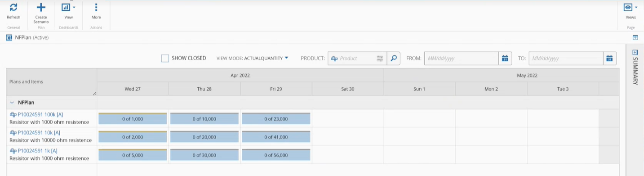Open the FROM date calendar picker
644x176 pixels.
pyautogui.click(x=505, y=58)
